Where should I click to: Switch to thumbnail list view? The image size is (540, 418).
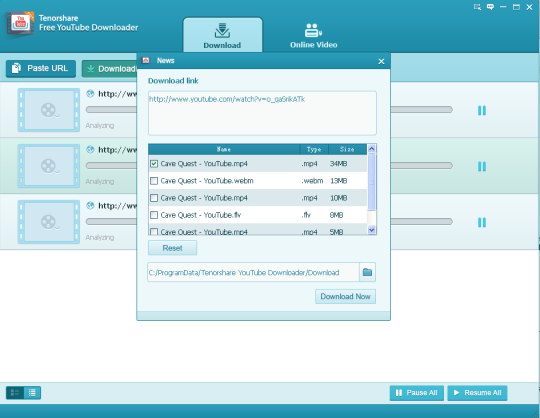(x=15, y=393)
